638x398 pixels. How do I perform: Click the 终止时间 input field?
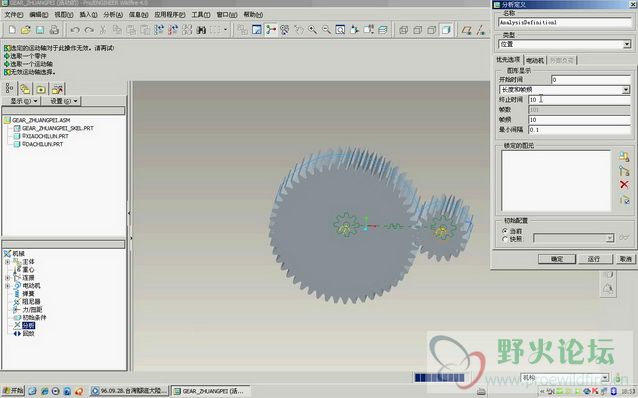pyautogui.click(x=579, y=100)
